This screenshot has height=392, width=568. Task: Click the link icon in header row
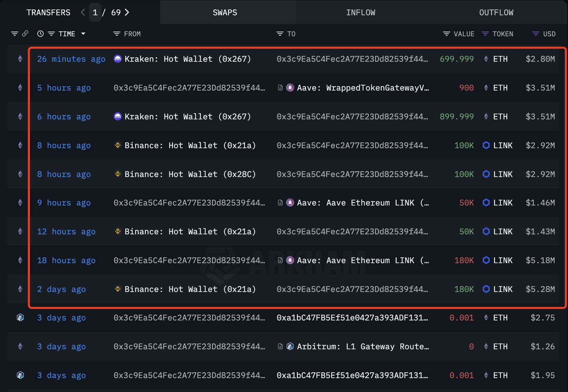(x=25, y=34)
